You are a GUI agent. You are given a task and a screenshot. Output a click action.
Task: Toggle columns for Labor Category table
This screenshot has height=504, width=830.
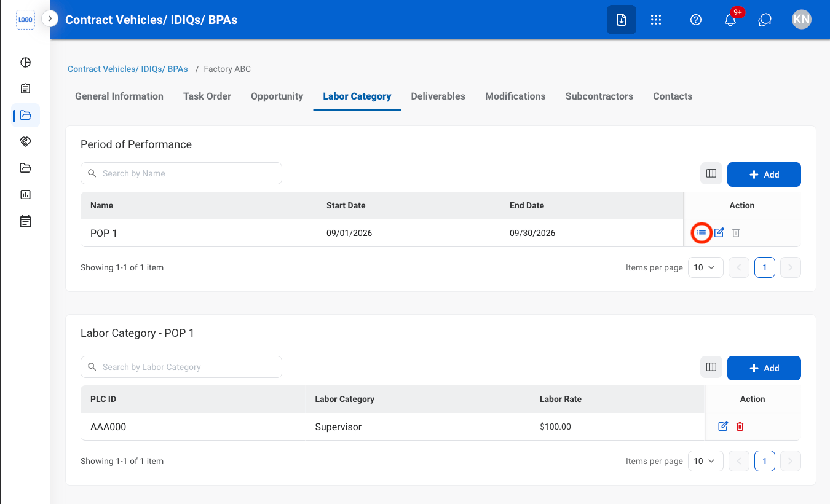pyautogui.click(x=711, y=367)
